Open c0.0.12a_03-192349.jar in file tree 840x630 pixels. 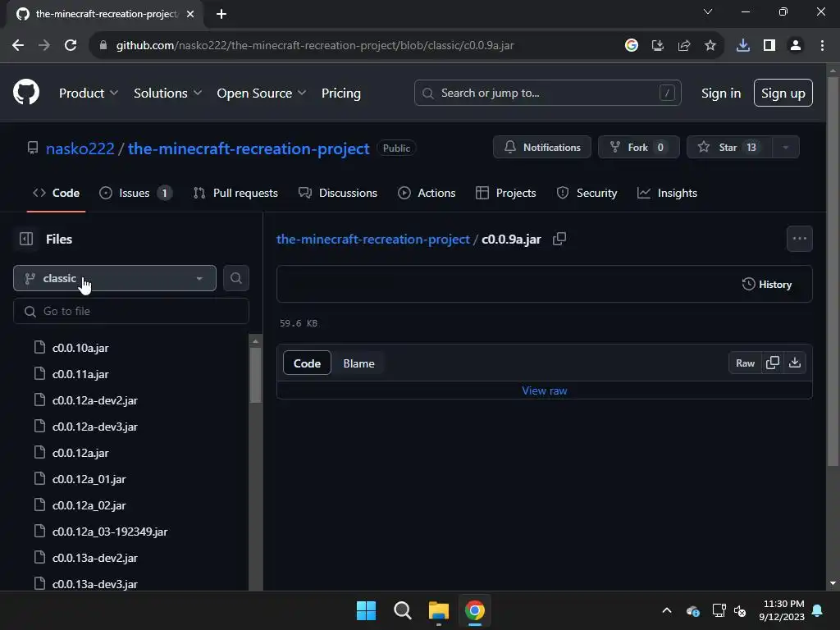coord(110,532)
